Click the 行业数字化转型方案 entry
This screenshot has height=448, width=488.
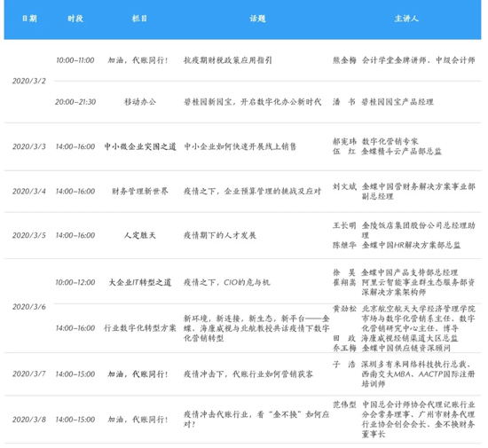click(x=140, y=328)
